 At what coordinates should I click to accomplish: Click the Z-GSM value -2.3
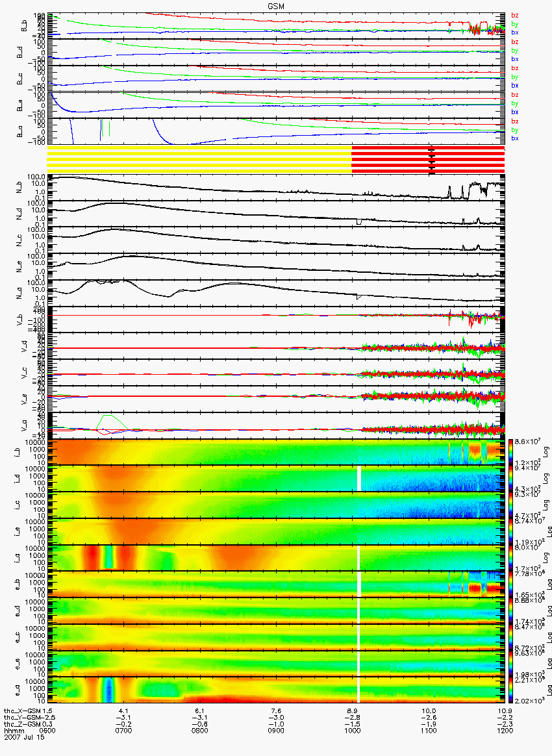pos(505,725)
